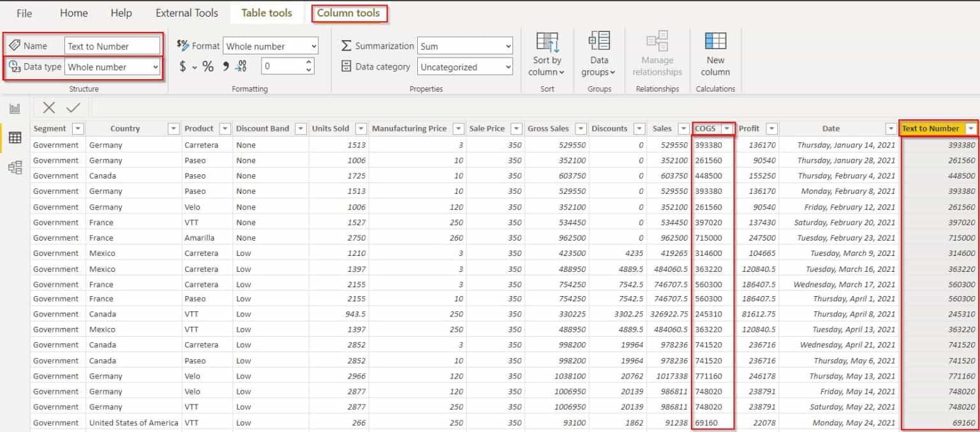Select the Column tools tab
This screenshot has width=980, height=432.
[348, 13]
